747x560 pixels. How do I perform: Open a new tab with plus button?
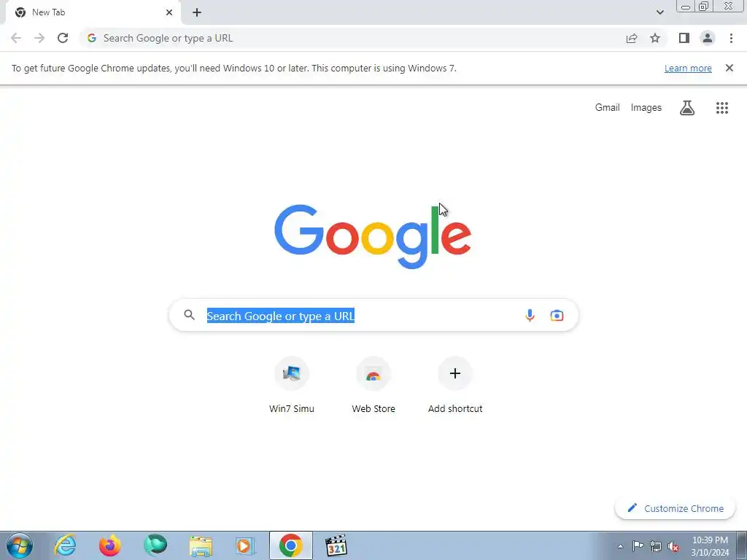197,12
